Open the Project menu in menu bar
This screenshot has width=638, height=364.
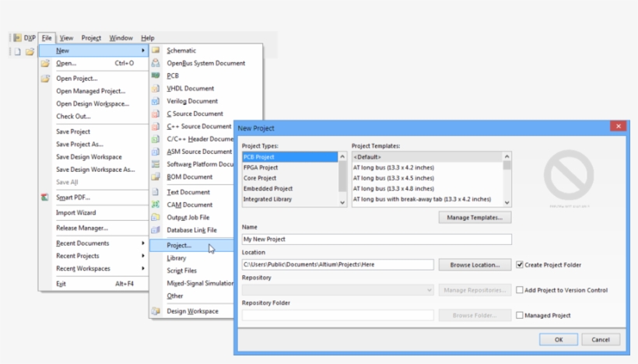[x=91, y=38]
